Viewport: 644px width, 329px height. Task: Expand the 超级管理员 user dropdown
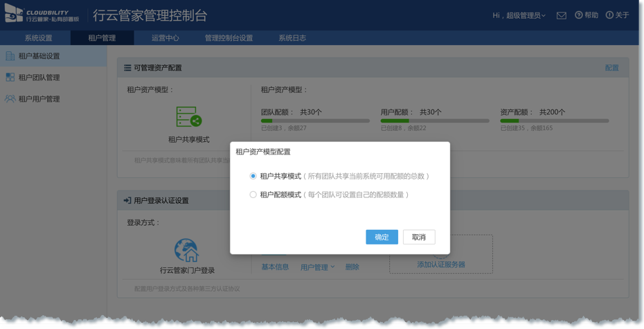(x=519, y=15)
